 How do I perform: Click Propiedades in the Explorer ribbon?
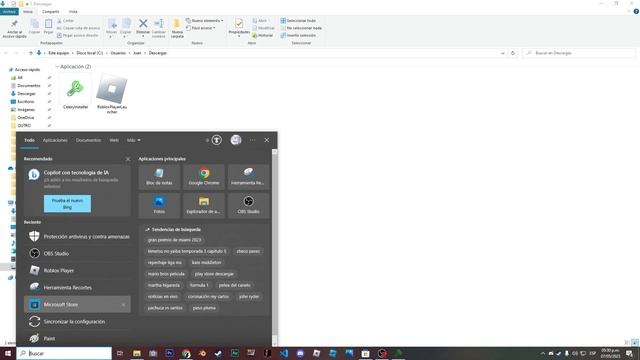(239, 27)
